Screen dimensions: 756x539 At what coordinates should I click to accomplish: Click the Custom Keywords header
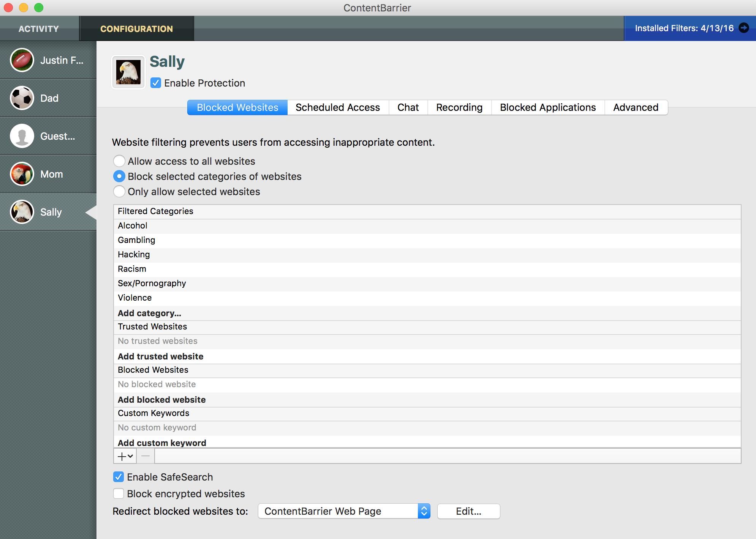point(427,413)
